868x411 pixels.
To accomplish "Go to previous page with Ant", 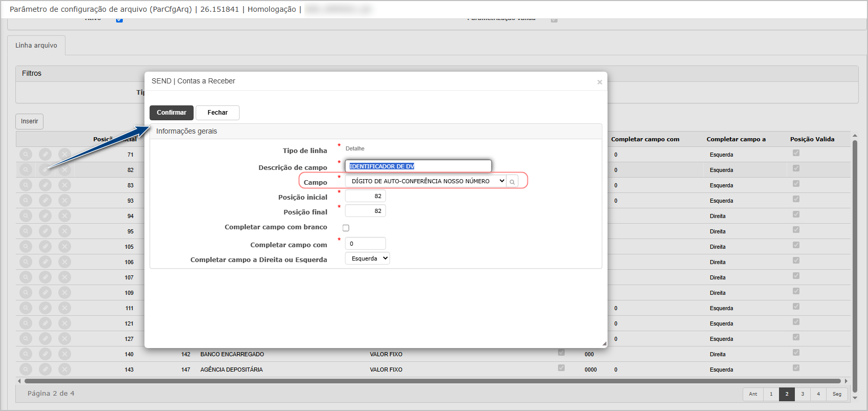I will click(753, 394).
